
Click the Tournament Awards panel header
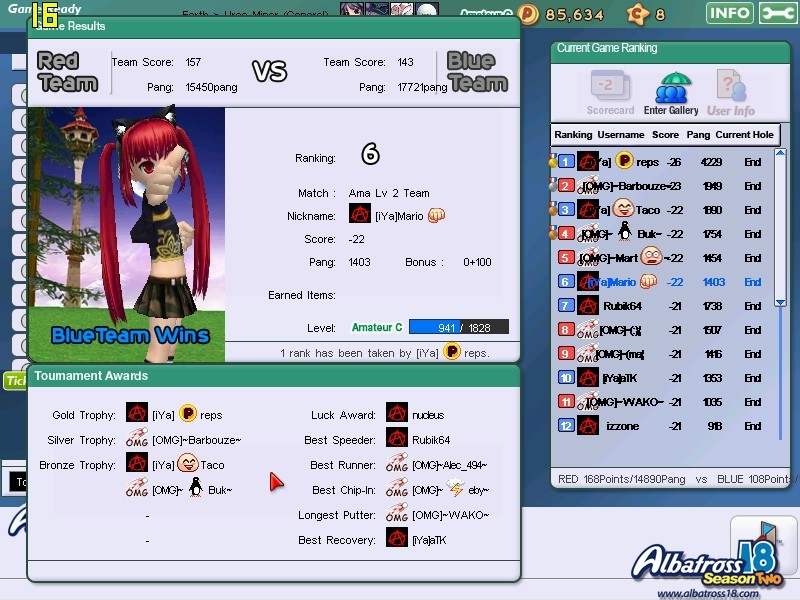tap(274, 376)
